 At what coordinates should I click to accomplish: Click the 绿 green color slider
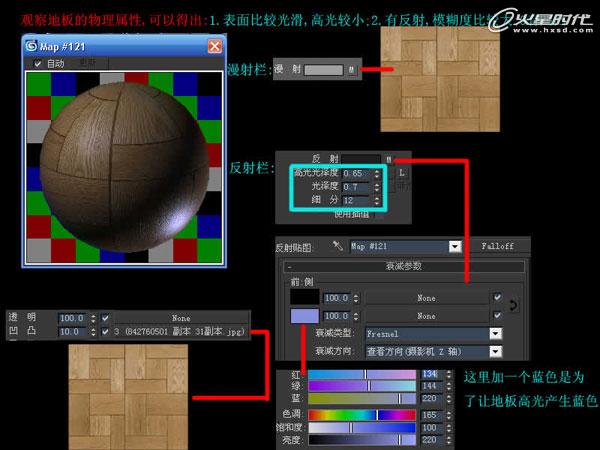pyautogui.click(x=362, y=386)
